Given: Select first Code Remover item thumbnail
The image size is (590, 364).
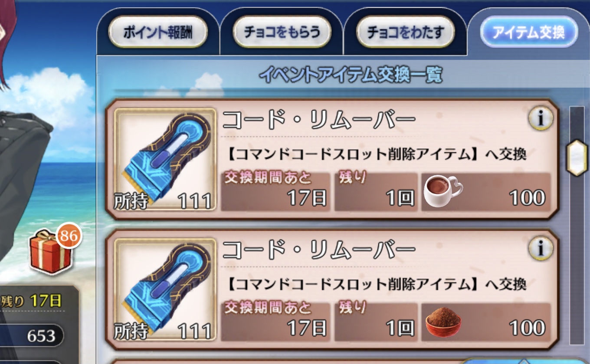Looking at the screenshot, I should [165, 160].
